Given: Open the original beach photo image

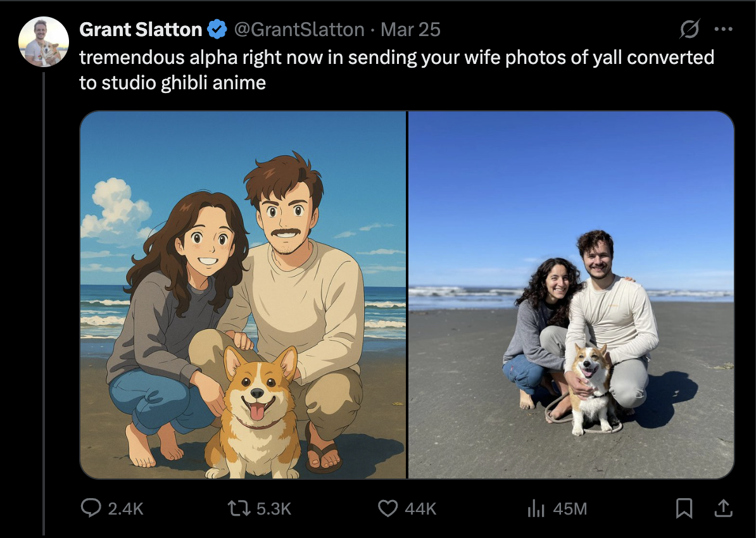Looking at the screenshot, I should (x=570, y=294).
